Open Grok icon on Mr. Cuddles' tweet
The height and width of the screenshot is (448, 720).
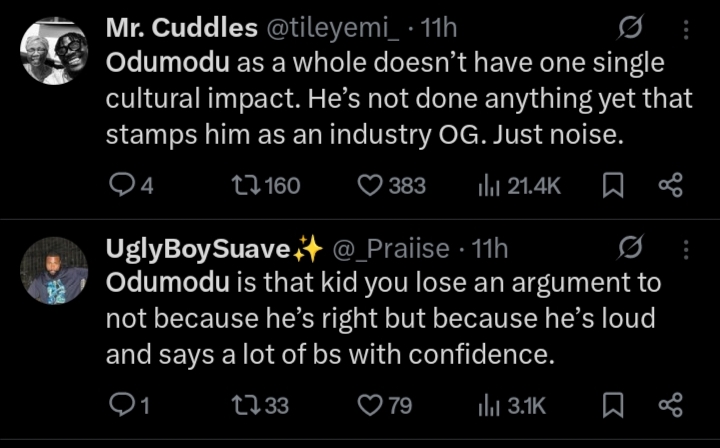pyautogui.click(x=630, y=30)
